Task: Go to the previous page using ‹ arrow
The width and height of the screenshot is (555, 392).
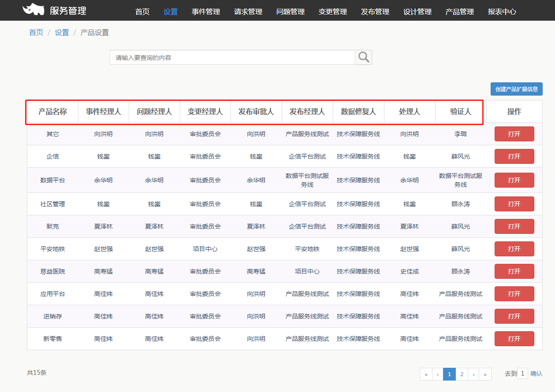Action: click(x=438, y=374)
